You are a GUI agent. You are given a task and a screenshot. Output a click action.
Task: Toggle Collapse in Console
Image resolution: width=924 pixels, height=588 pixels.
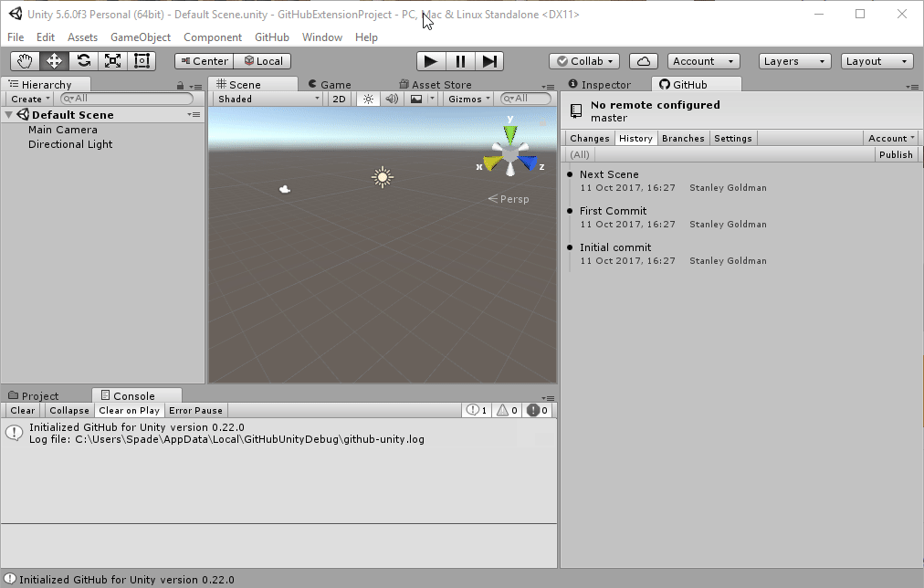tap(69, 410)
